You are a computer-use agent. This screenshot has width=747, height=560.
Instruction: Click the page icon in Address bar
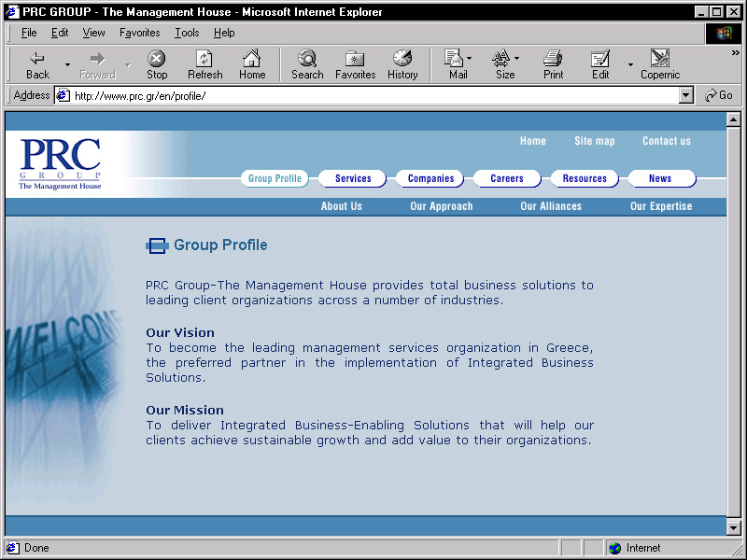coord(63,96)
